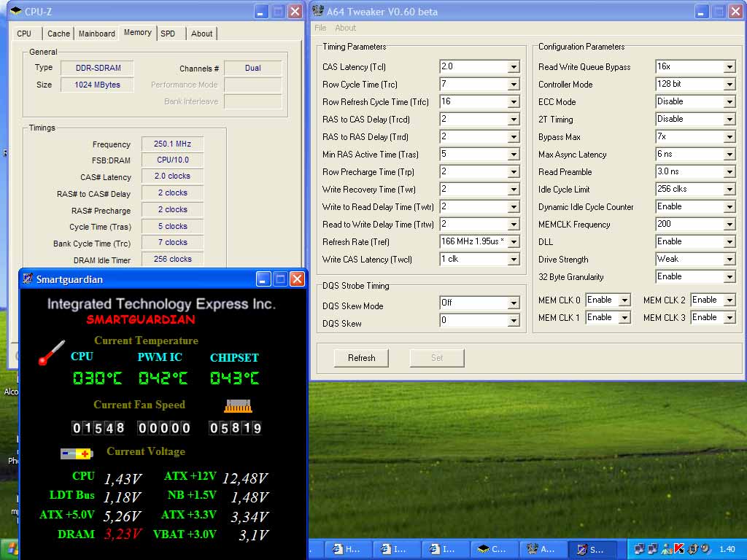Click the battery voltage icon in Smartguardian
Image resolution: width=747 pixels, height=560 pixels.
[x=77, y=454]
